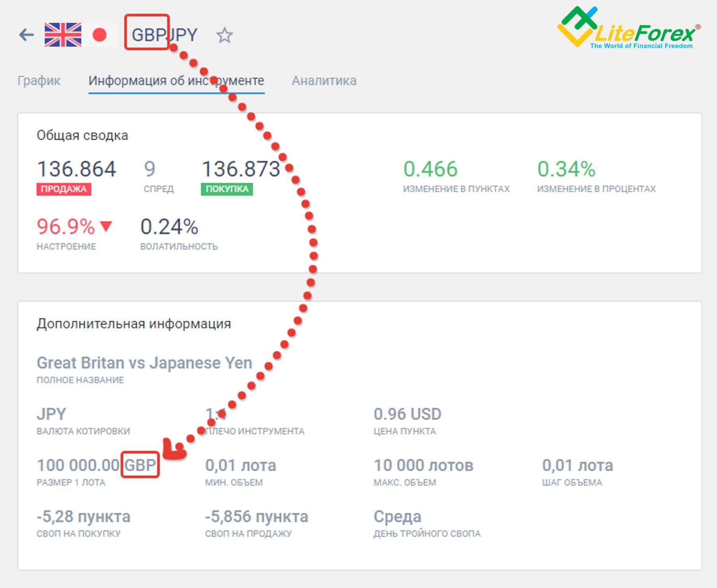Click the favorite star icon
717x588 pixels.
coord(224,35)
